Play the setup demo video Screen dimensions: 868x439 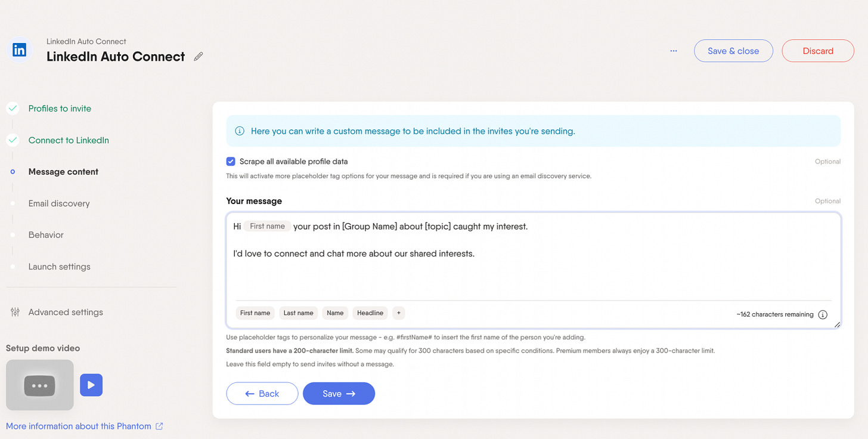point(91,385)
